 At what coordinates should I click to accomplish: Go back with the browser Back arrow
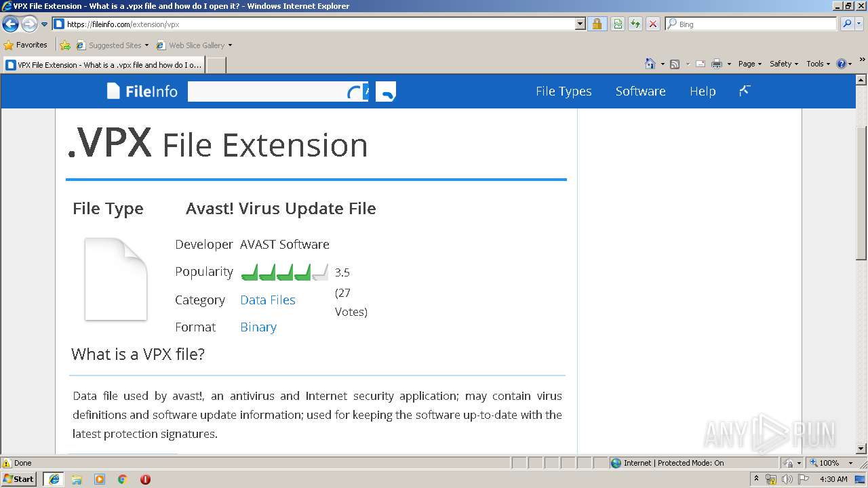[x=10, y=24]
